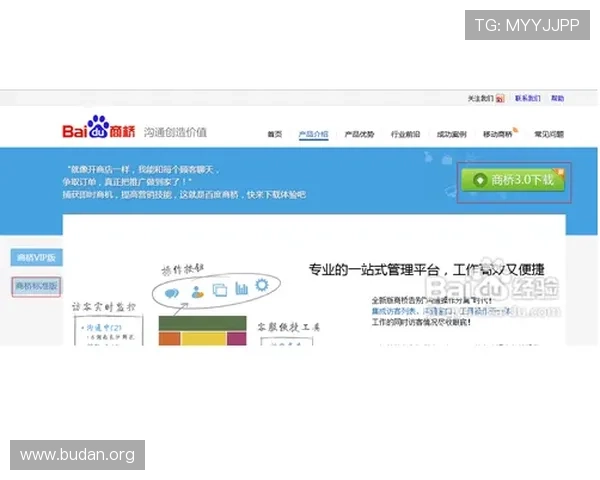This screenshot has width=600, height=480.
Task: Open the 成功案例 nav item
Action: [x=452, y=134]
